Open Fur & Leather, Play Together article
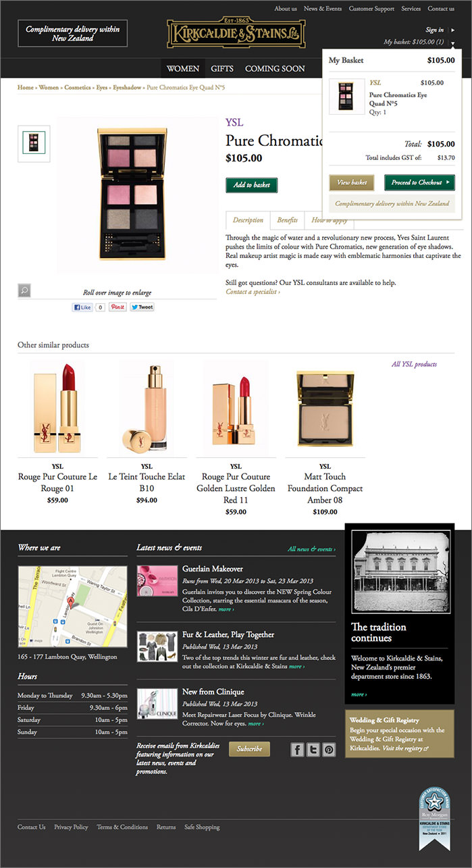This screenshot has height=868, width=472. tap(228, 634)
